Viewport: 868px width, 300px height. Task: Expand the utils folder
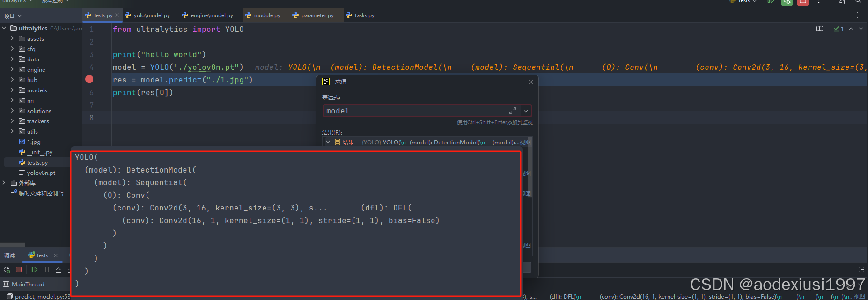click(12, 131)
